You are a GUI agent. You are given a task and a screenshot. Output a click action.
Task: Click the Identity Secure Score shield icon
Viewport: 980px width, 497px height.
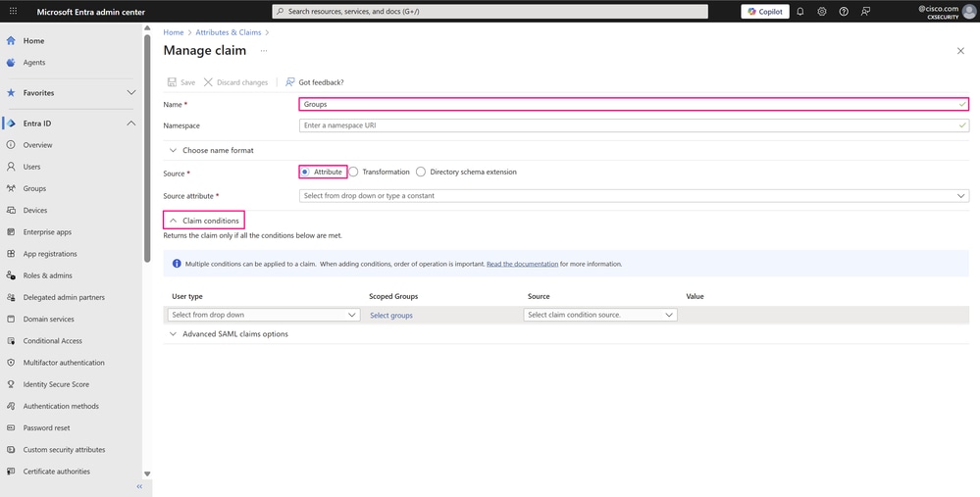click(x=11, y=384)
